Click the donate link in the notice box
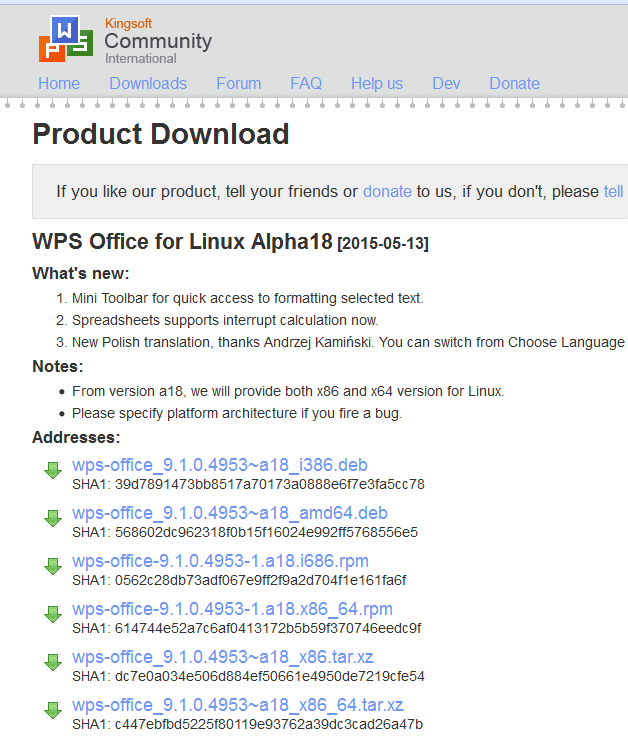 [387, 191]
